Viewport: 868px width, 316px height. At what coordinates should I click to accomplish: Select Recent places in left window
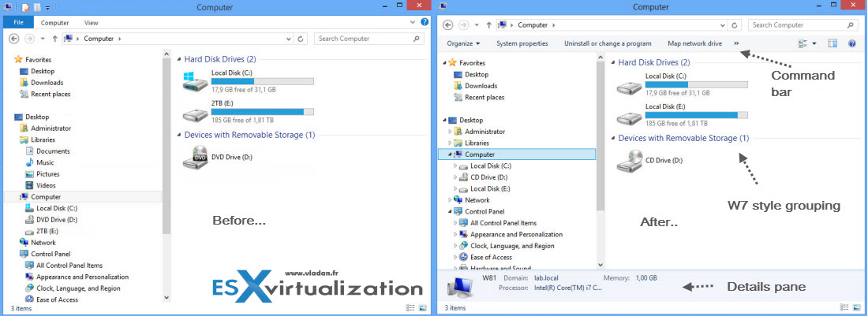(x=46, y=94)
